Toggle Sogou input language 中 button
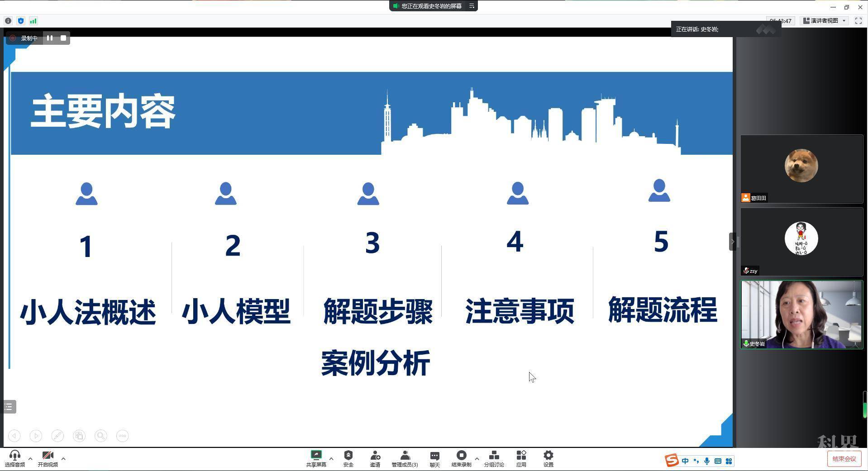868x471 pixels. tap(685, 461)
